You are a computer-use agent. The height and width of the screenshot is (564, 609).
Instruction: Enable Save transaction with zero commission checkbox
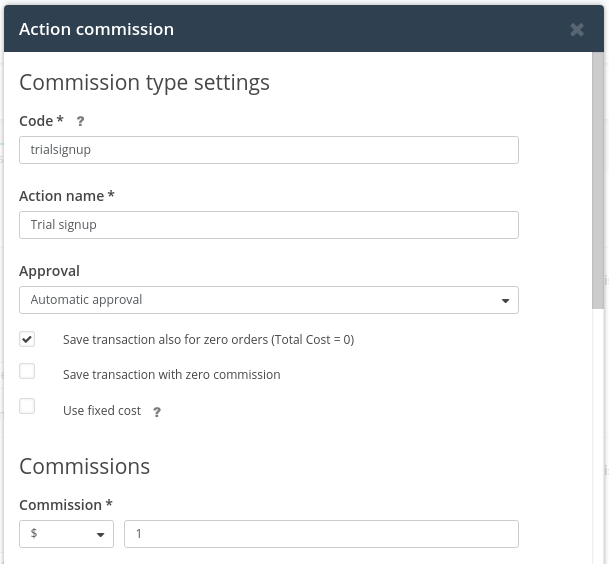(x=27, y=371)
